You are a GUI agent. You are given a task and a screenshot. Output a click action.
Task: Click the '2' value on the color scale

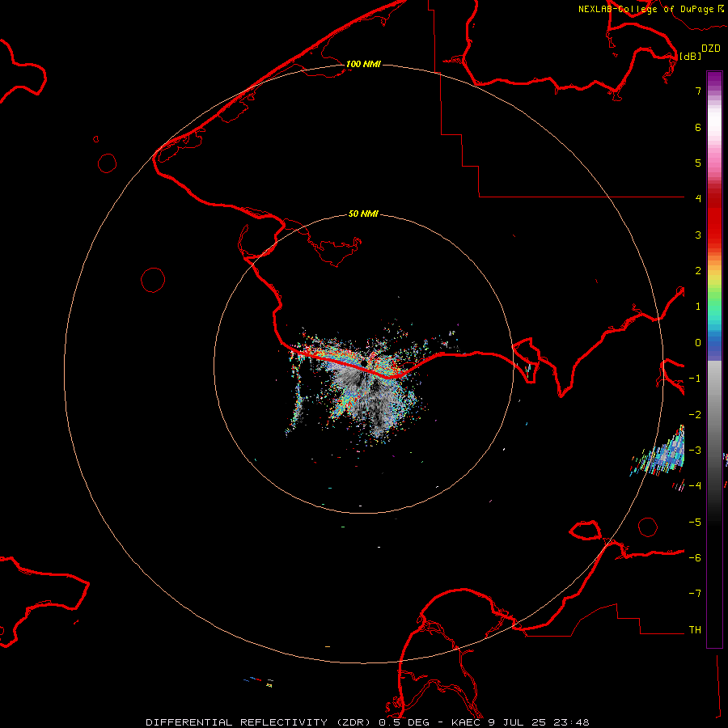(x=698, y=271)
